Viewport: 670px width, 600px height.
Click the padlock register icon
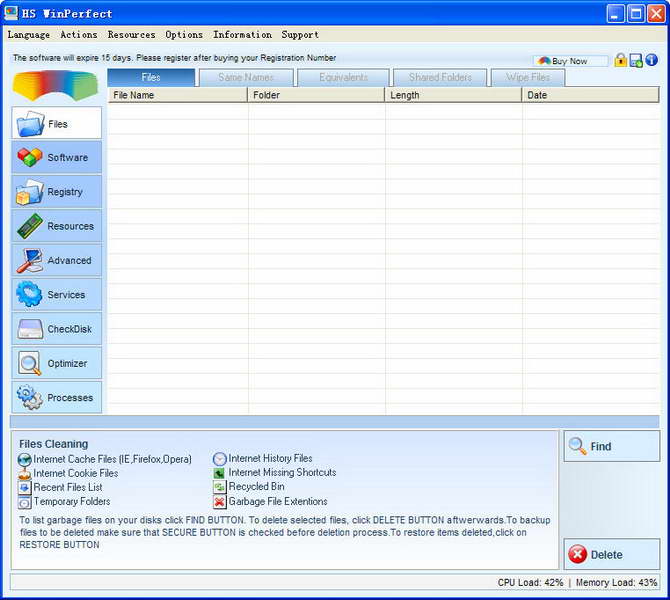coord(620,60)
